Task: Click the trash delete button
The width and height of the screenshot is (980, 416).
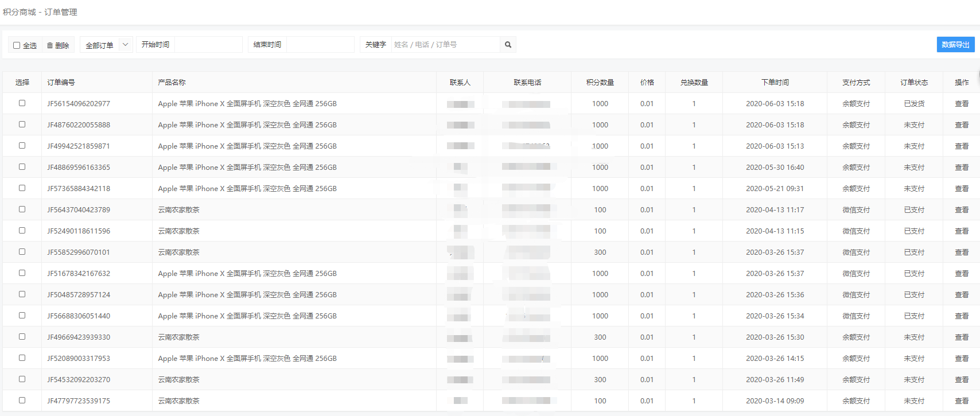Action: tap(58, 45)
